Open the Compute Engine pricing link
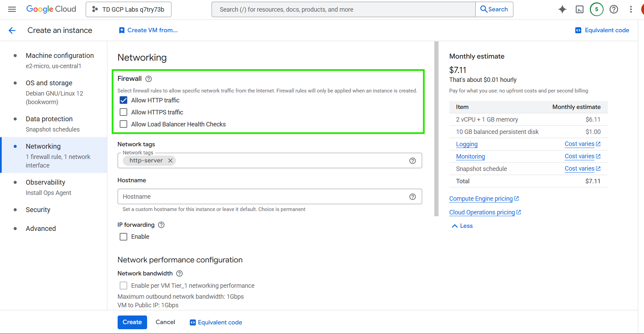The image size is (644, 334). (481, 198)
